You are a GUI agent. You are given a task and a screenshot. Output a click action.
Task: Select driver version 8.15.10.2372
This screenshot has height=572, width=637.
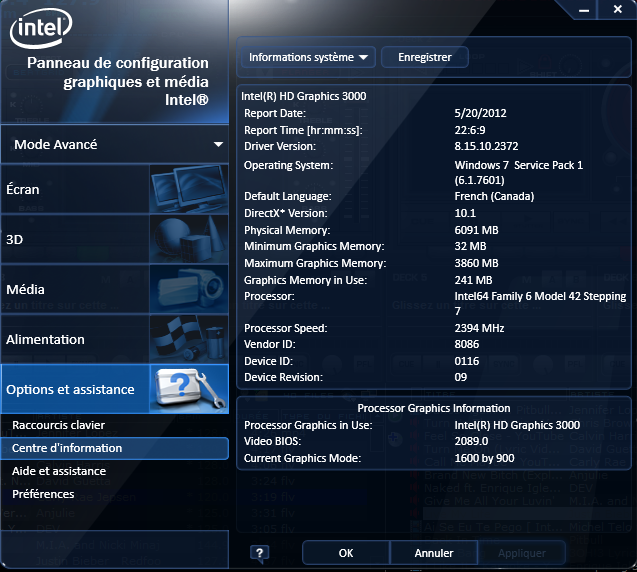point(486,146)
